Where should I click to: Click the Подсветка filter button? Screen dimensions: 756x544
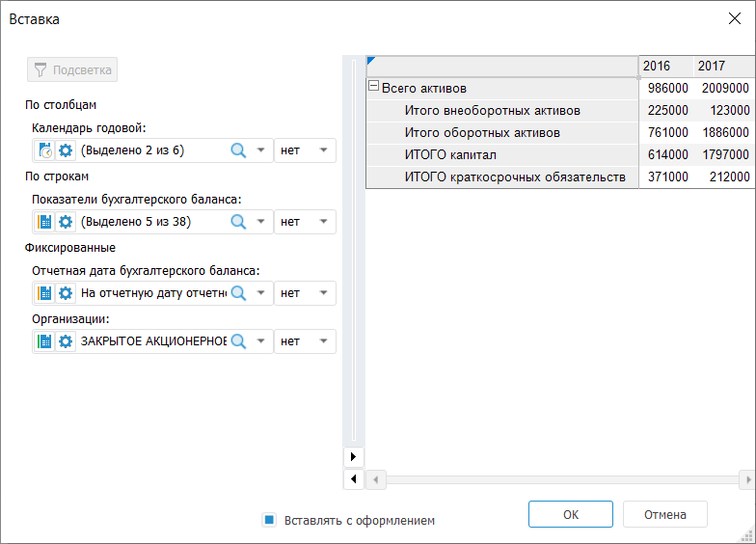72,69
